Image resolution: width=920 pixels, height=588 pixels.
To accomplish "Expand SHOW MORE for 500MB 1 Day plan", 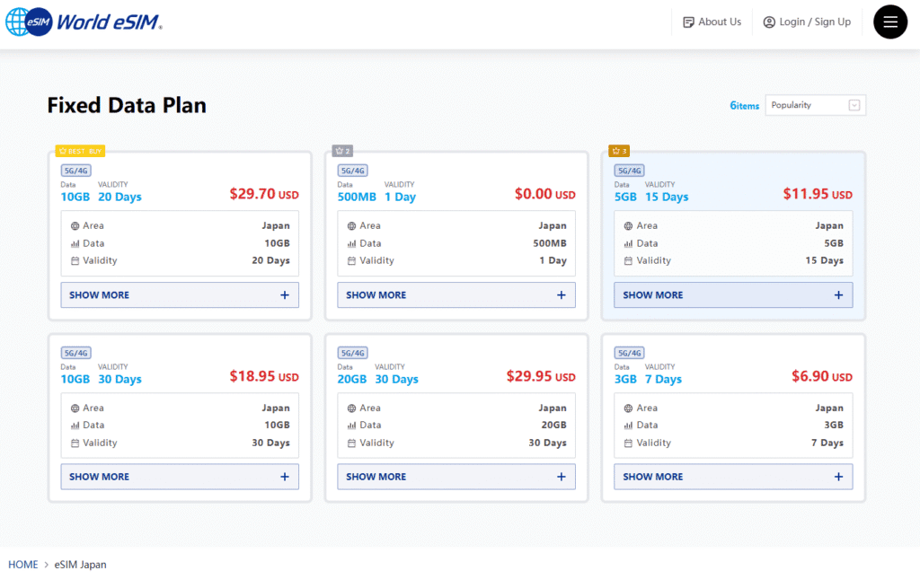I will pos(456,295).
